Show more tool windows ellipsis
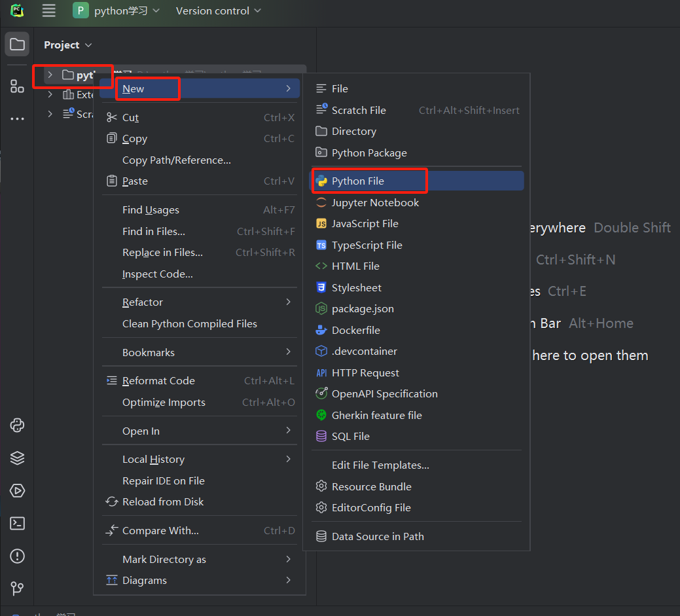This screenshot has width=680, height=616. [18, 118]
